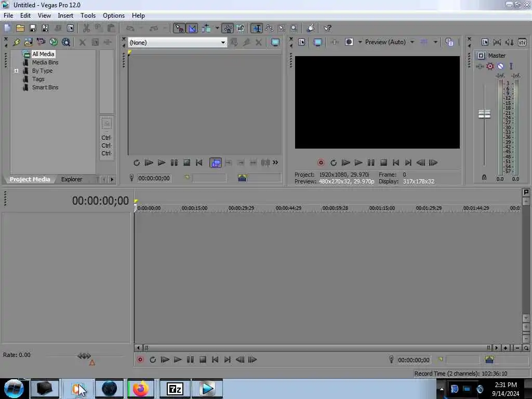Click the trimmer Stop button
Viewport: 532px width, 399px height.
(187, 163)
